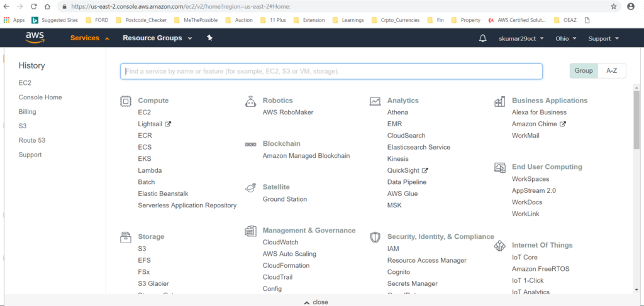Open S3 from History list
The image size is (644, 306).
[23, 126]
